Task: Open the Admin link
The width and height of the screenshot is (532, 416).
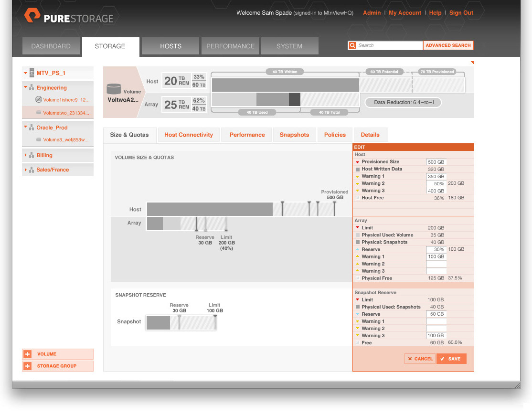Action: pyautogui.click(x=372, y=13)
